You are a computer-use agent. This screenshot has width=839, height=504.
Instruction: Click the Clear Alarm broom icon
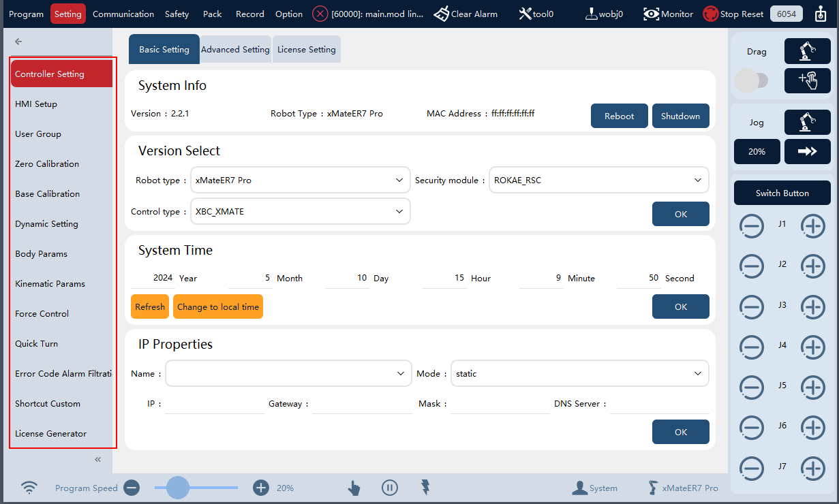(442, 14)
